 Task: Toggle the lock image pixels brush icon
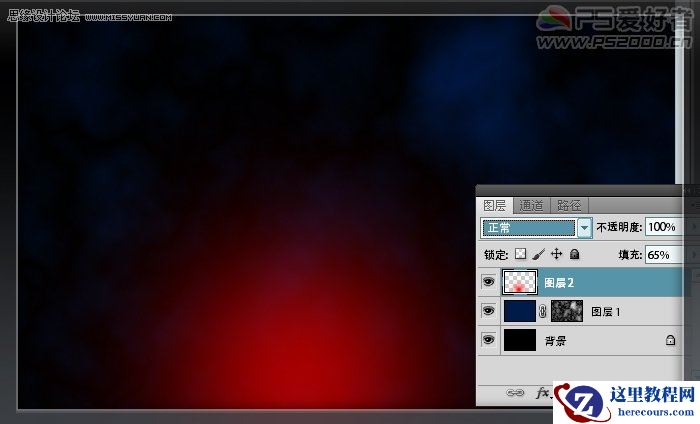pyautogui.click(x=539, y=254)
